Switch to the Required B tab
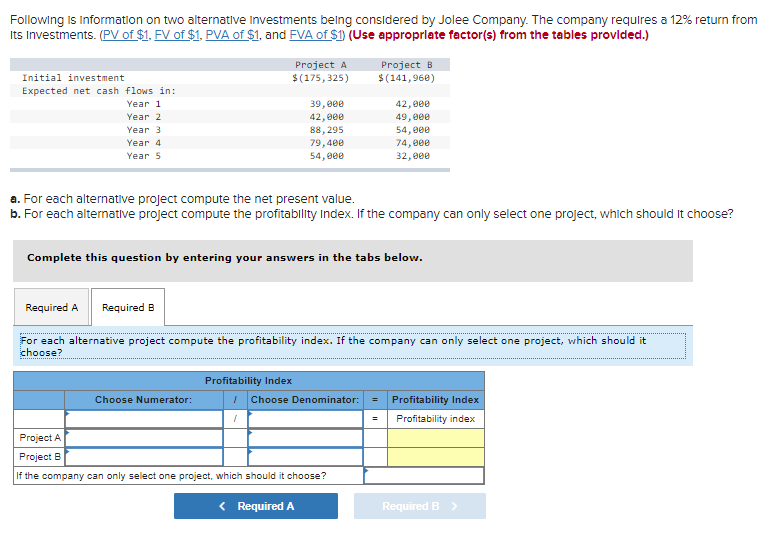The width and height of the screenshot is (771, 555). (x=128, y=307)
